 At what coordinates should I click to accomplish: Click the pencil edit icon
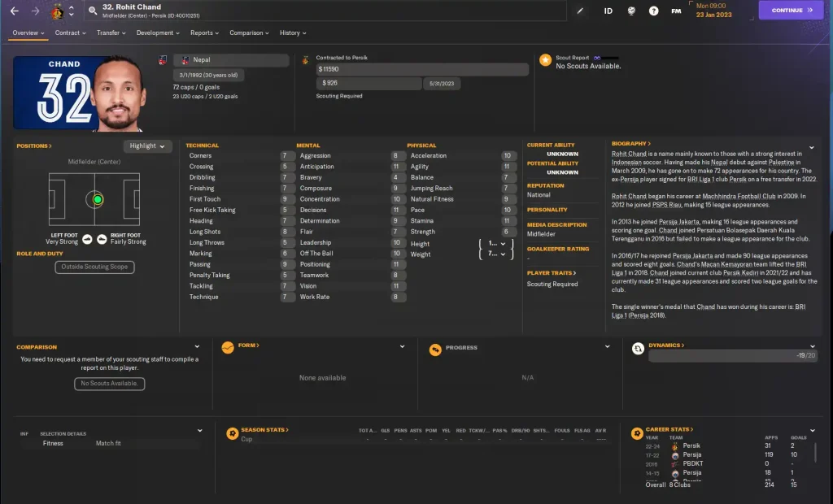click(580, 11)
